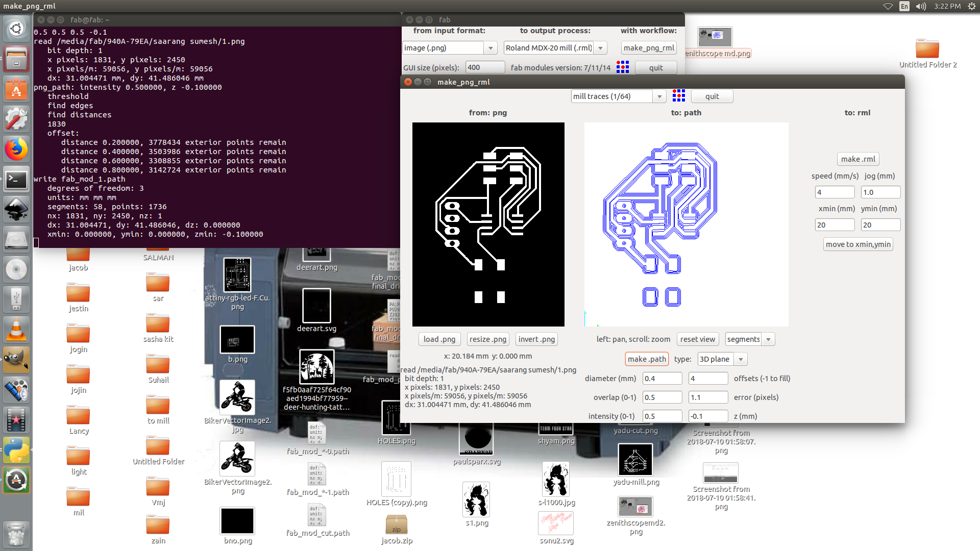Open Rhythmbox disc launcher icon
Screen dimensions: 980x551
[x=16, y=269]
